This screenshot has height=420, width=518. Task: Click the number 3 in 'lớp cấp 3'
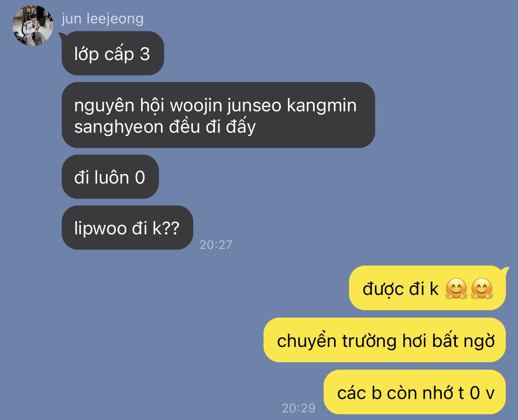pyautogui.click(x=145, y=54)
